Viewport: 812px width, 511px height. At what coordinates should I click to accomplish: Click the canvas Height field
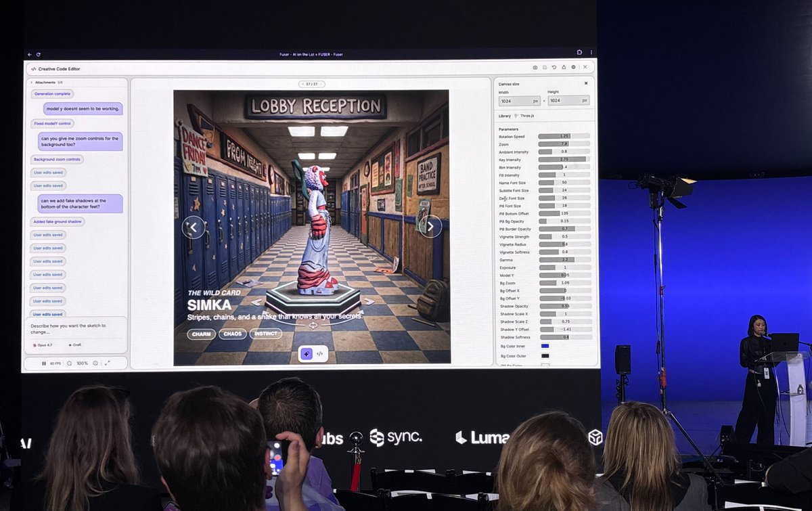point(568,100)
